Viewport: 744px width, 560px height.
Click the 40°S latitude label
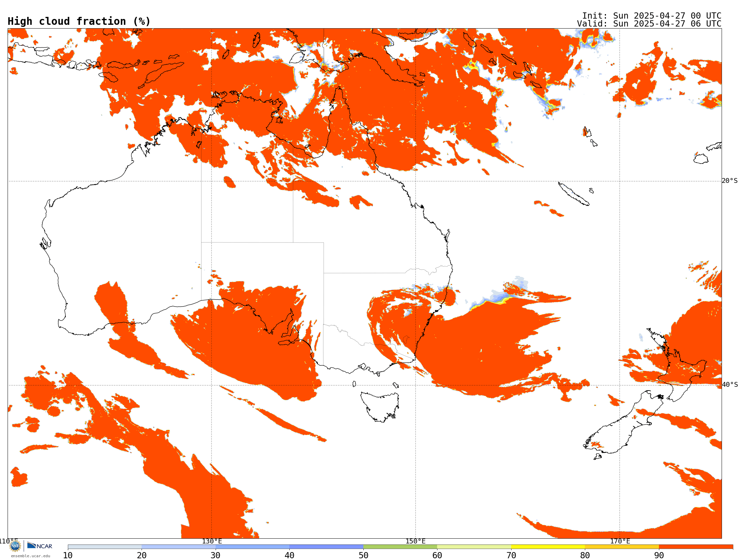pyautogui.click(x=730, y=385)
